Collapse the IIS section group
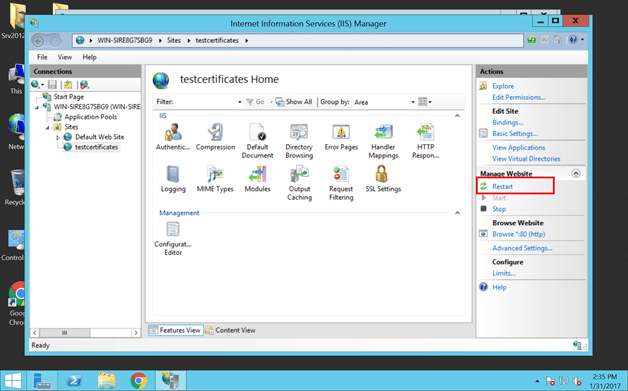Image resolution: width=628 pixels, height=391 pixels. click(457, 116)
